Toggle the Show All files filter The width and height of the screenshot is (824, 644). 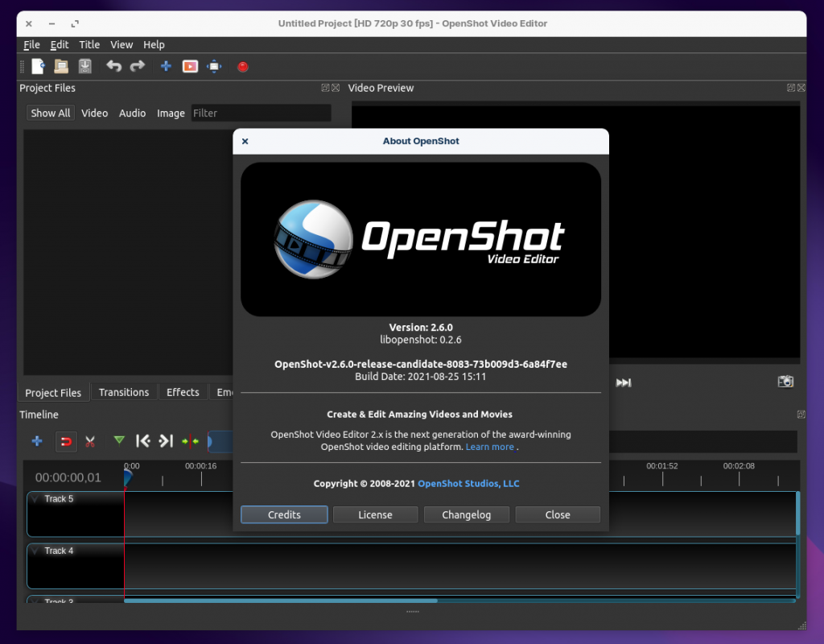[x=50, y=114]
